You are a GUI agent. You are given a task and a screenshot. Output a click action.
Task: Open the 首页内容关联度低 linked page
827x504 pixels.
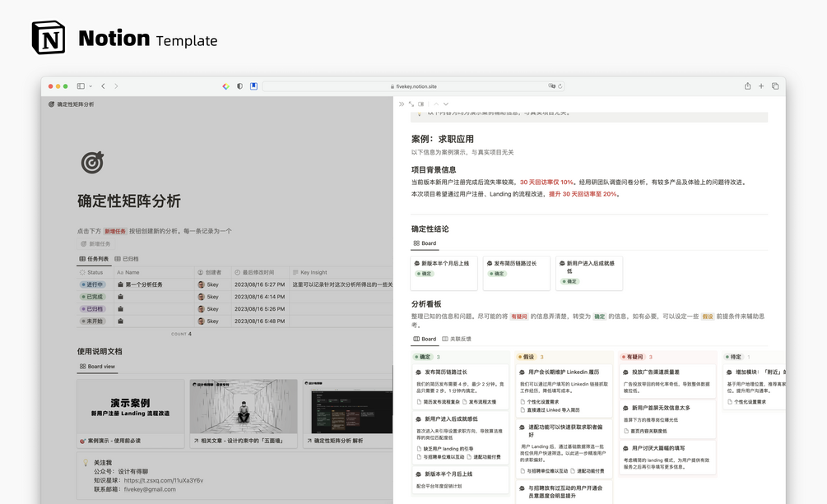[646, 431]
